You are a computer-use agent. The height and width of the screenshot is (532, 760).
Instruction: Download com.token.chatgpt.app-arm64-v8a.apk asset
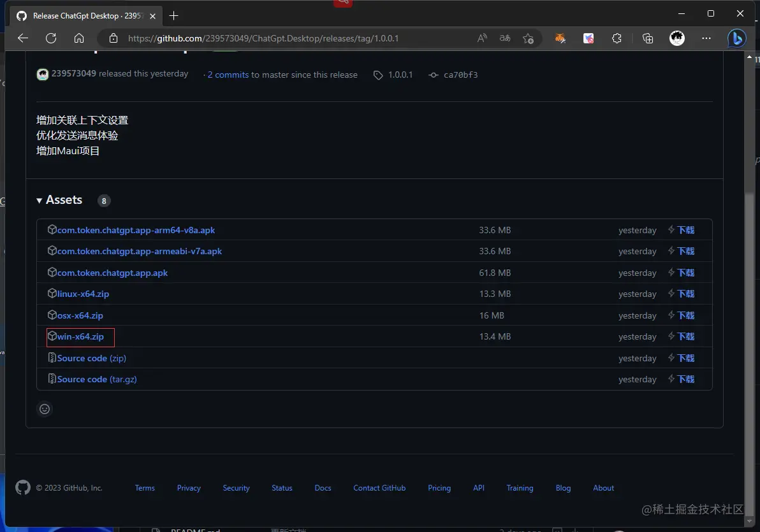136,230
